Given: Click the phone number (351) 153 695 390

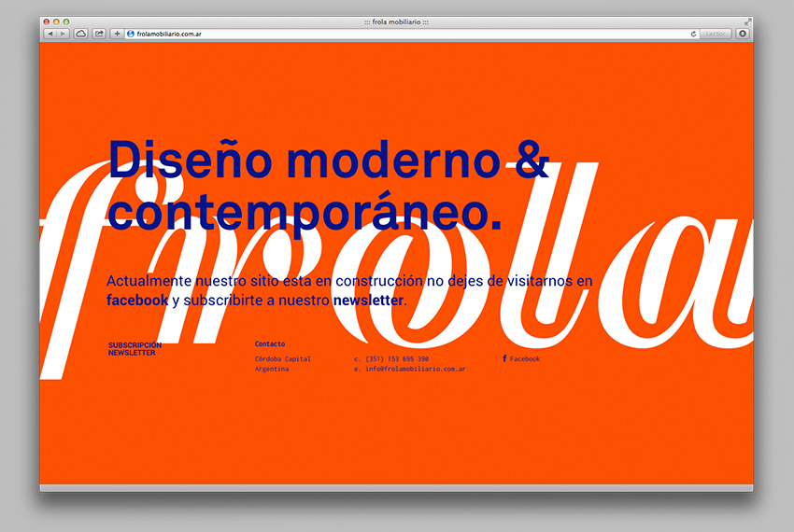Looking at the screenshot, I should tap(397, 359).
